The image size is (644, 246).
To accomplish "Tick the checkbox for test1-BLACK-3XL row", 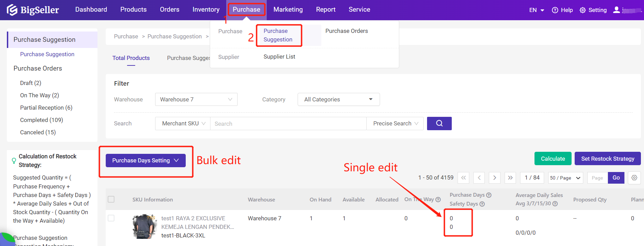I will click(x=111, y=218).
